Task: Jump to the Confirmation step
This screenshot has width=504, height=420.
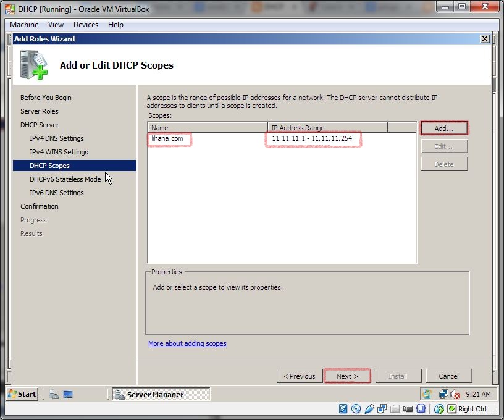Action: pyautogui.click(x=40, y=206)
